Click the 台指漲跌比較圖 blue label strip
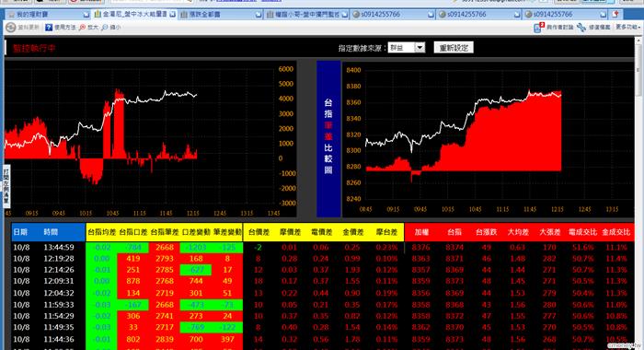This screenshot has height=350, width=644. tap(328, 138)
